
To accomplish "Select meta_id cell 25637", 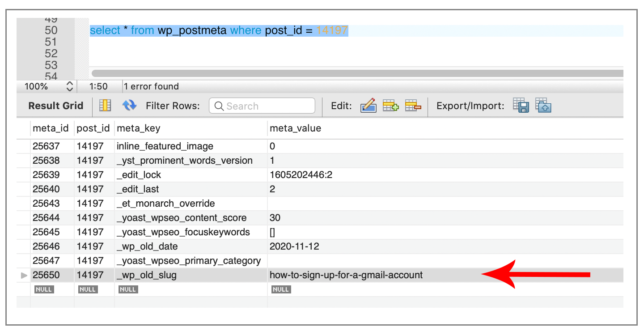I will tap(52, 146).
